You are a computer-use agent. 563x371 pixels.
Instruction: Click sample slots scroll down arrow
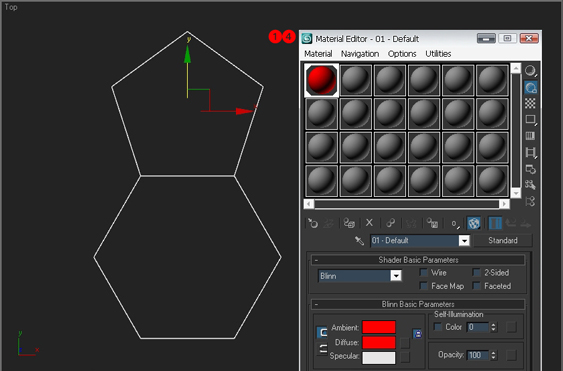[516, 193]
